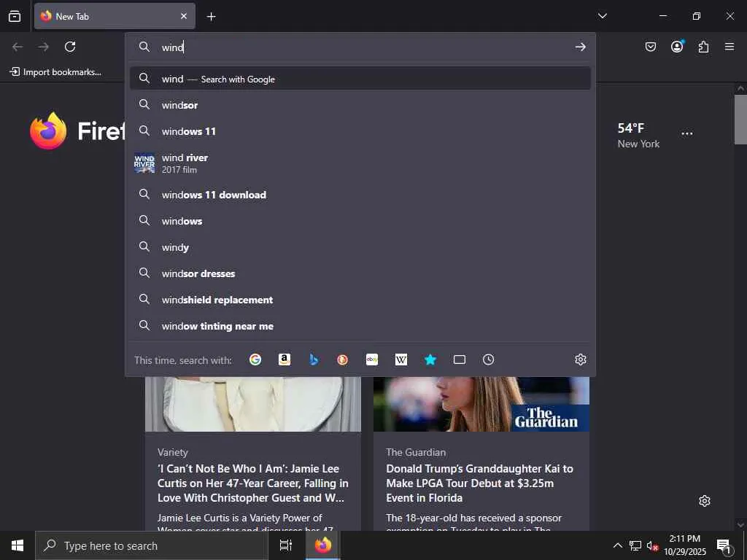The width and height of the screenshot is (747, 560).
Task: Search this time with eBay icon
Action: pyautogui.click(x=372, y=359)
